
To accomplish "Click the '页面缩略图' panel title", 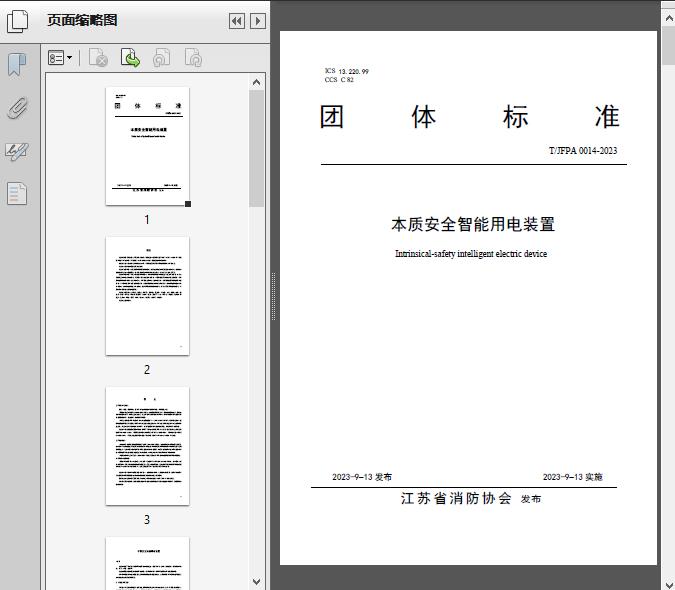I will (x=82, y=20).
